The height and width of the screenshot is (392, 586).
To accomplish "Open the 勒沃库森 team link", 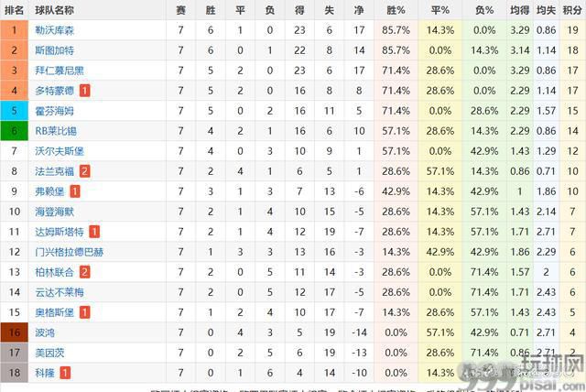I will coord(55,30).
